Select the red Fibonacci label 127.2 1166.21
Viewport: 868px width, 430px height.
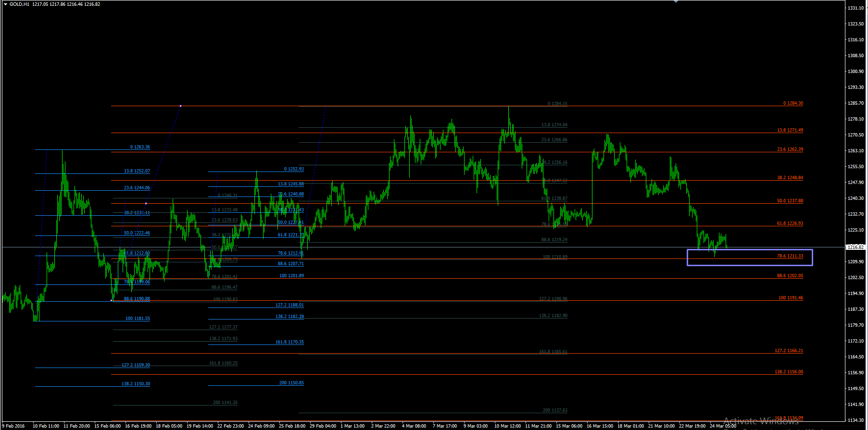[789, 351]
